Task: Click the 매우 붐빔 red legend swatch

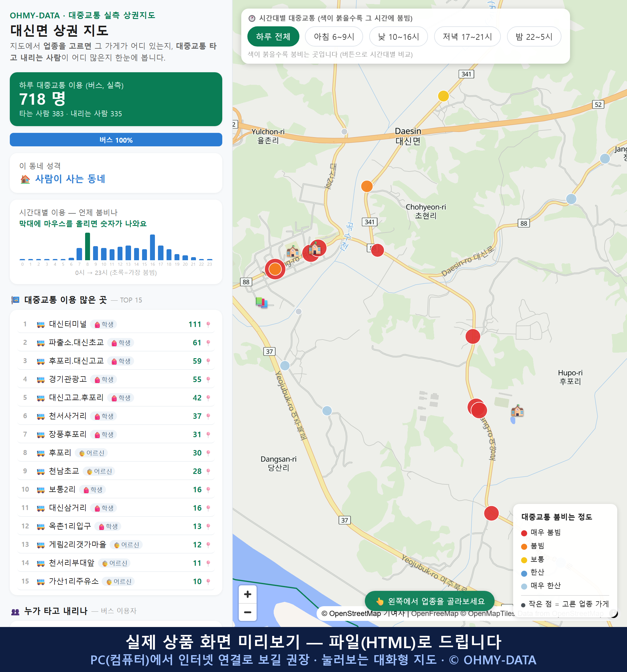Action: click(524, 533)
